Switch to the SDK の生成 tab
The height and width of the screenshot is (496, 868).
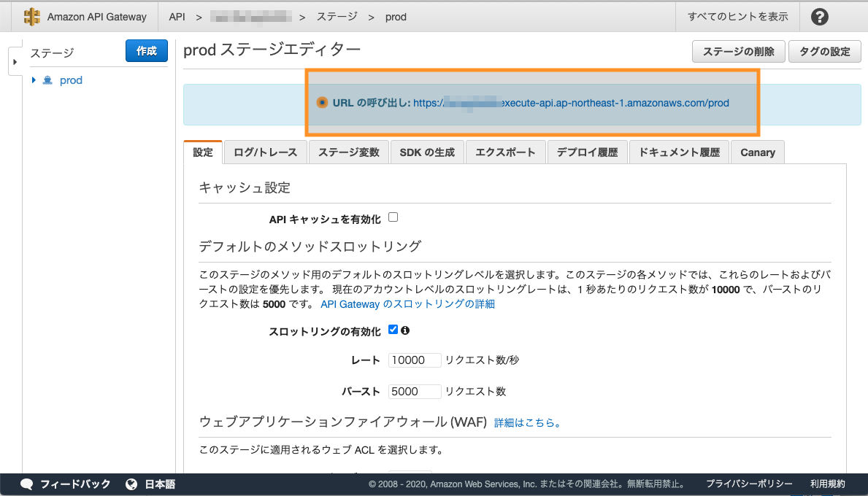(427, 152)
